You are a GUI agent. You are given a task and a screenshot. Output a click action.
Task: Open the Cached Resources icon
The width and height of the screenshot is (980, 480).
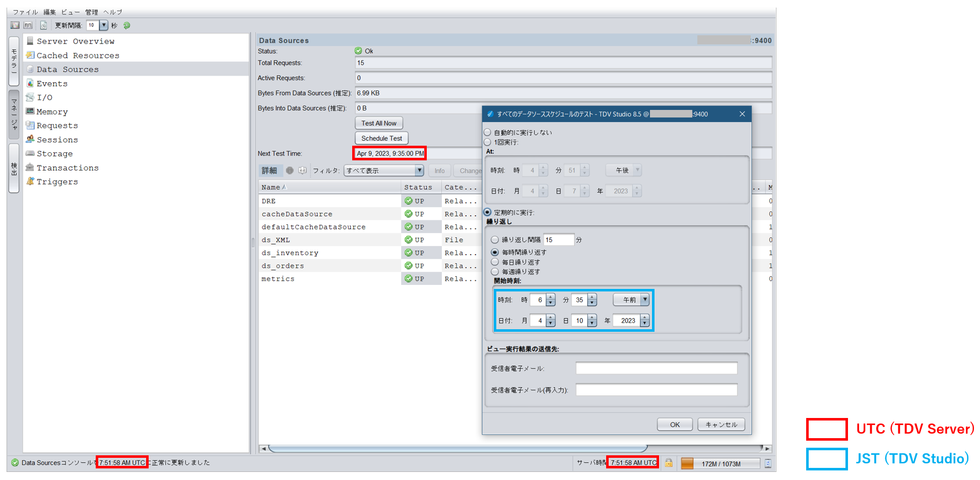[30, 55]
